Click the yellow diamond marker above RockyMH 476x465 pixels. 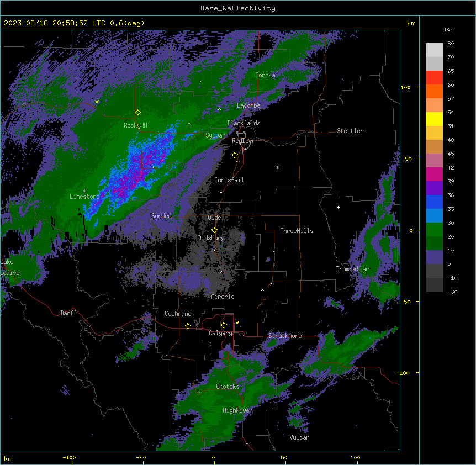[x=137, y=112]
